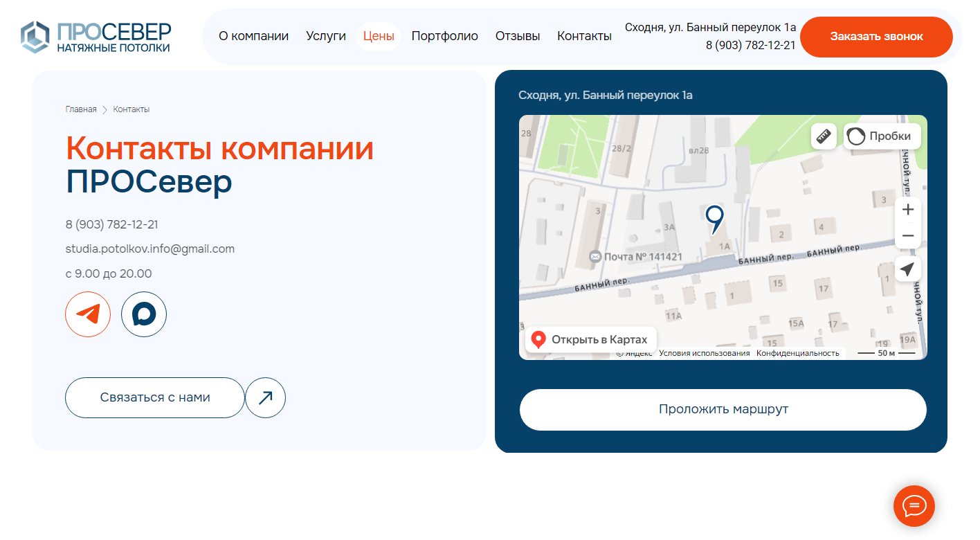
Task: Click the Проложить маршрут button
Action: coord(723,409)
